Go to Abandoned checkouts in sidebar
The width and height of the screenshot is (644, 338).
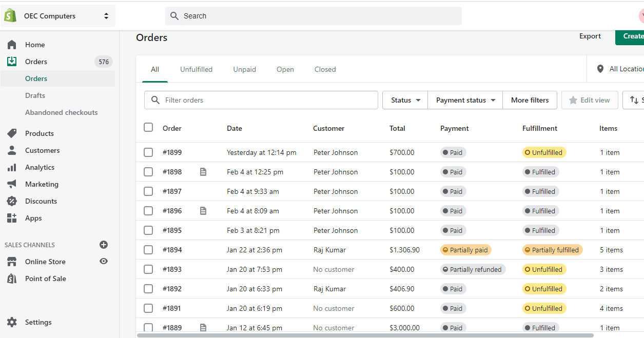61,112
